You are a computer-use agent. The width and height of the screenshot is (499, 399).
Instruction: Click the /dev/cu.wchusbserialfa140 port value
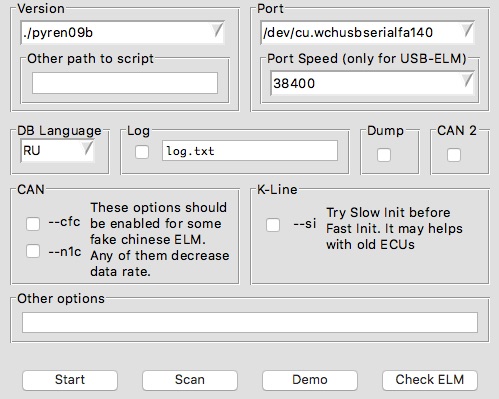(348, 32)
